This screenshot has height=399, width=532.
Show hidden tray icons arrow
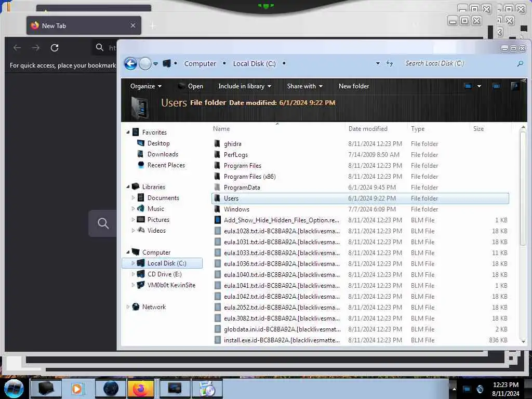[454, 389]
